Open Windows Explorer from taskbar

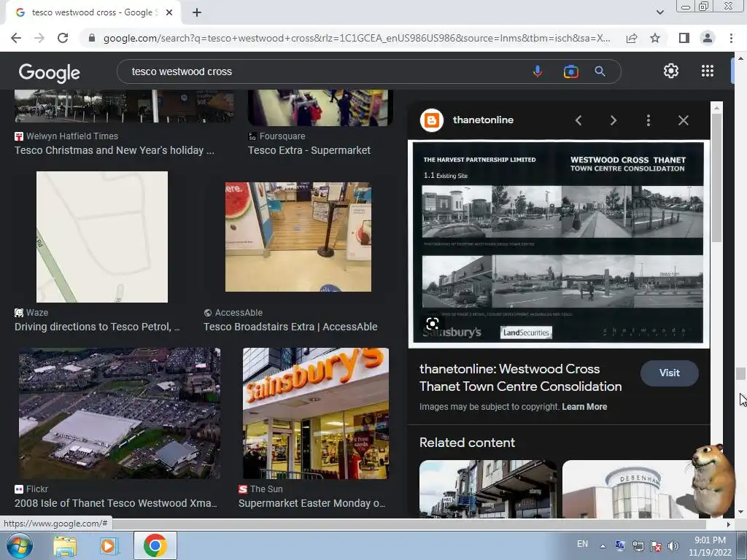(x=64, y=545)
